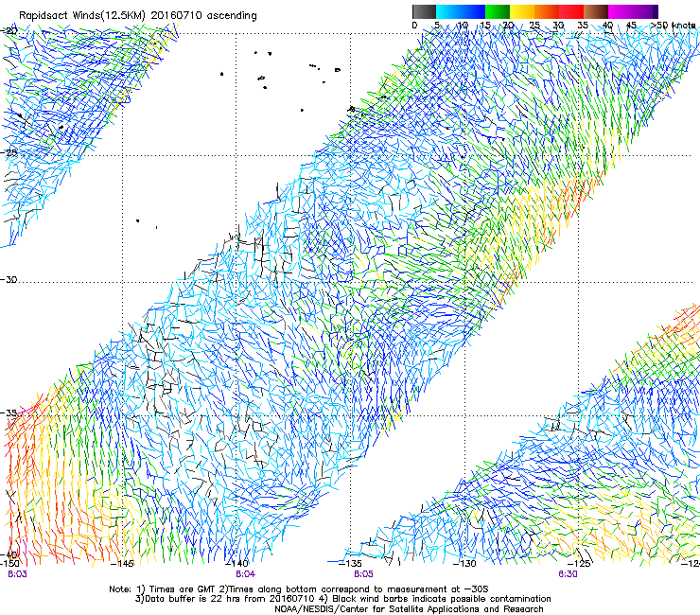The height and width of the screenshot is (615, 700).
Task: Click the '-125' longitude axis label
Action: [579, 563]
